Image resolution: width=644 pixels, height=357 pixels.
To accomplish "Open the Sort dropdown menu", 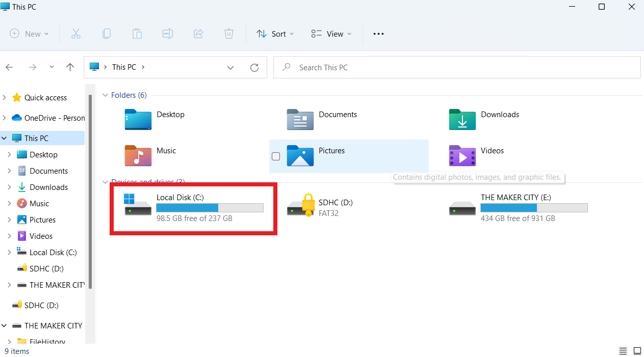I will point(275,34).
